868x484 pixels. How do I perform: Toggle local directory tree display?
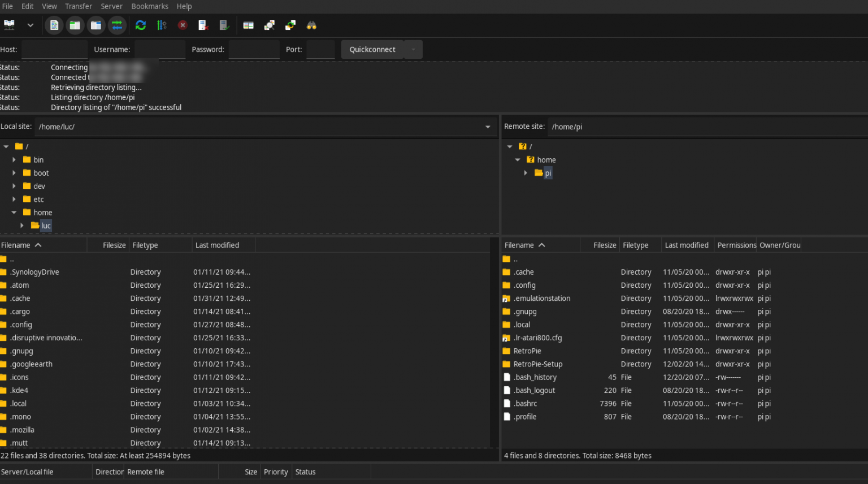coord(75,25)
